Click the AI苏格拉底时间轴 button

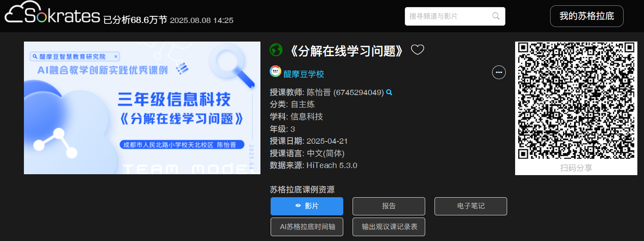point(307,227)
